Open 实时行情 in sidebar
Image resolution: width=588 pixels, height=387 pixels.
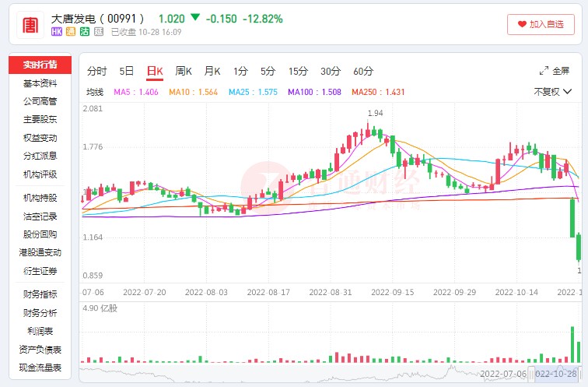40,65
